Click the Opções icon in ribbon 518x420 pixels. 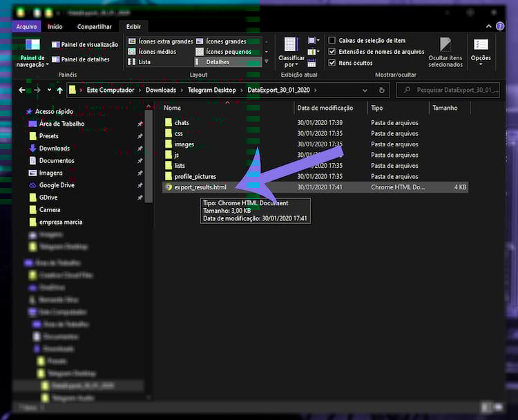[481, 45]
